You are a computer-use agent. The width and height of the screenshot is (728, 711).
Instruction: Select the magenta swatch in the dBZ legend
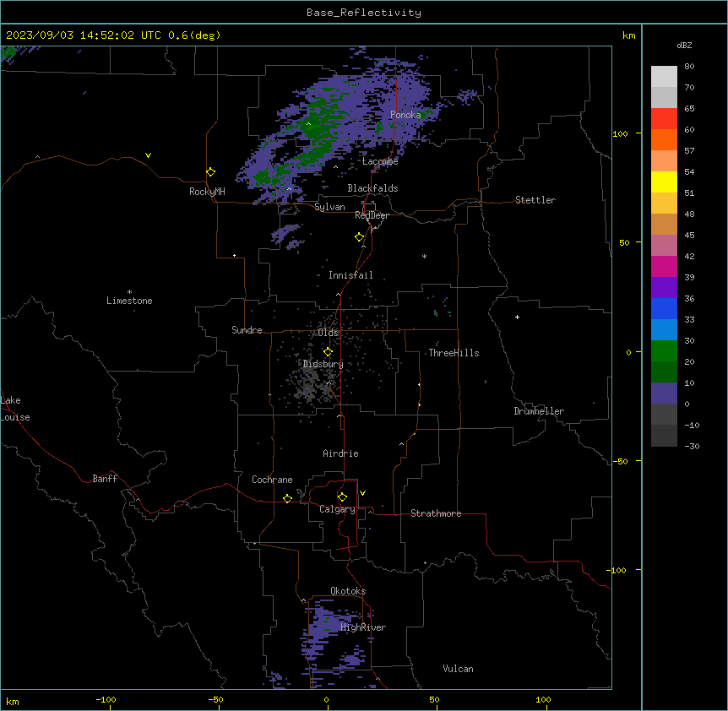[664, 266]
